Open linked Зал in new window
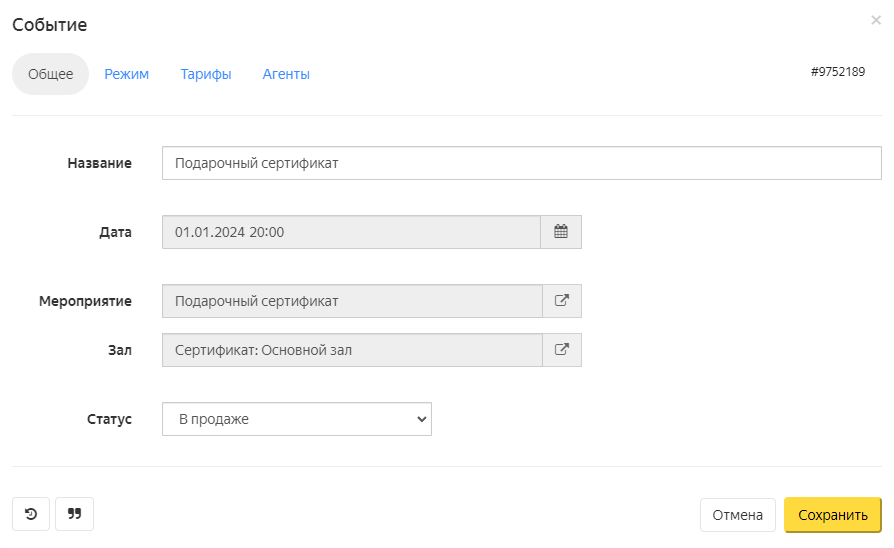This screenshot has height=548, width=894. click(561, 350)
